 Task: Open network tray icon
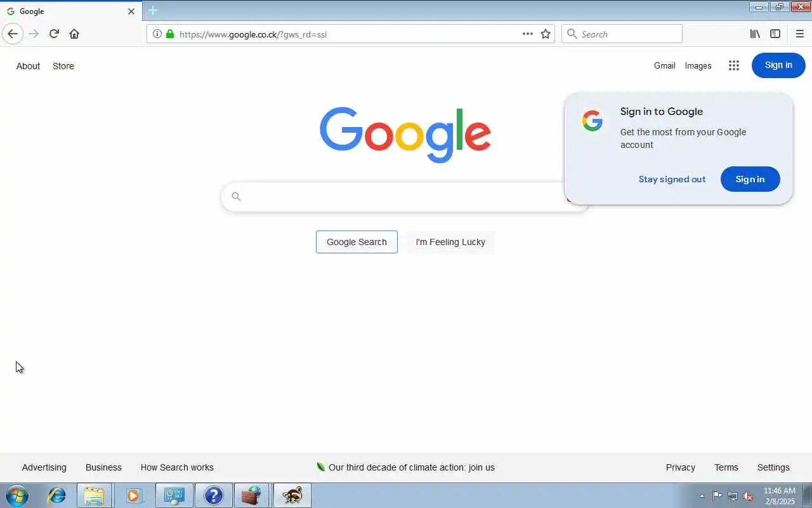733,496
